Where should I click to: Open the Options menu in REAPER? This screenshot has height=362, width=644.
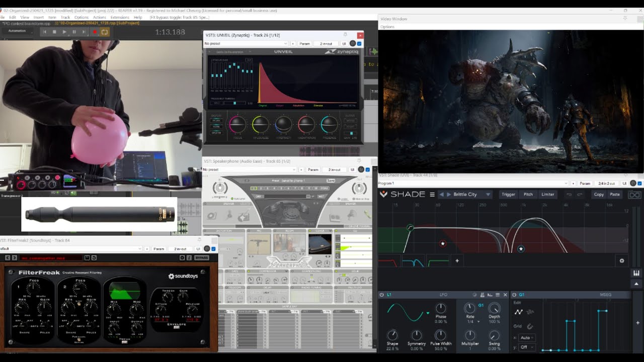(x=82, y=17)
